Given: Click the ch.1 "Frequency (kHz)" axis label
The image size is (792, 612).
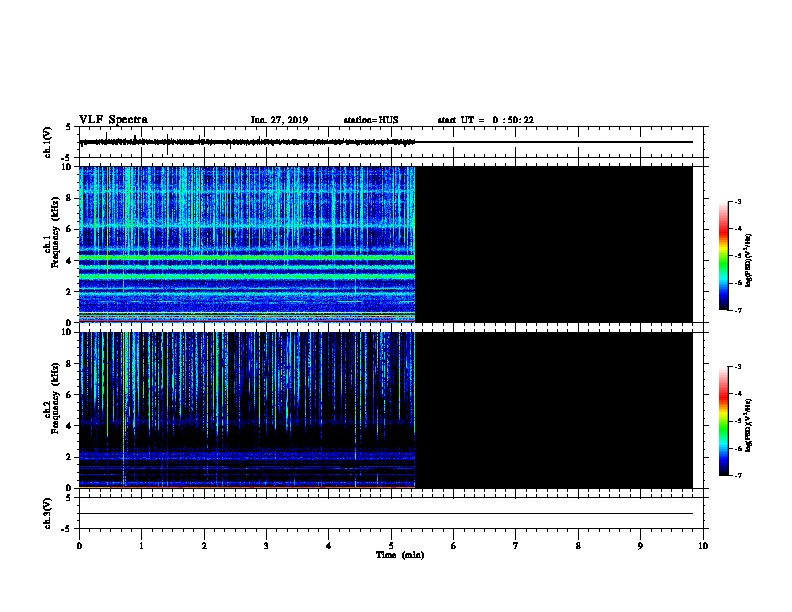Looking at the screenshot, I should pos(55,232).
